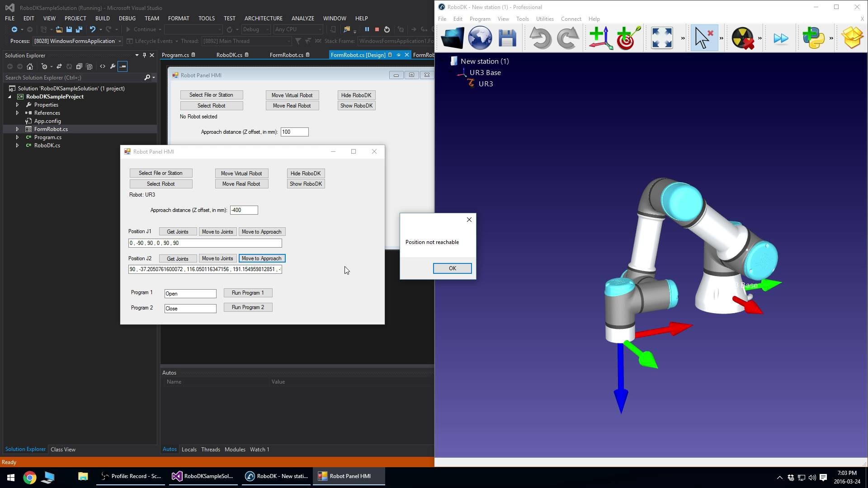Fit all to view in RoboDK

(661, 38)
